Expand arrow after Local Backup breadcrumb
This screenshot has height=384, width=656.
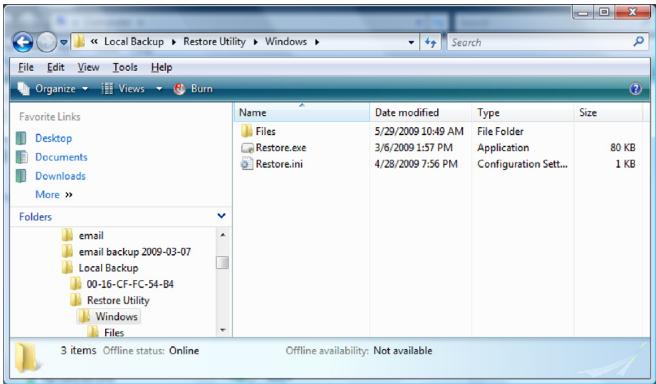coord(174,42)
